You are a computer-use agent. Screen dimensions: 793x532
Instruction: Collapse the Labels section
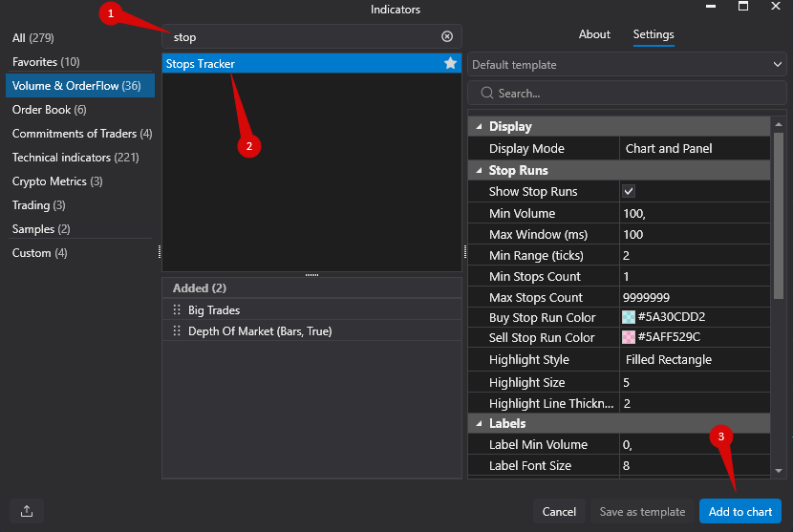479,423
